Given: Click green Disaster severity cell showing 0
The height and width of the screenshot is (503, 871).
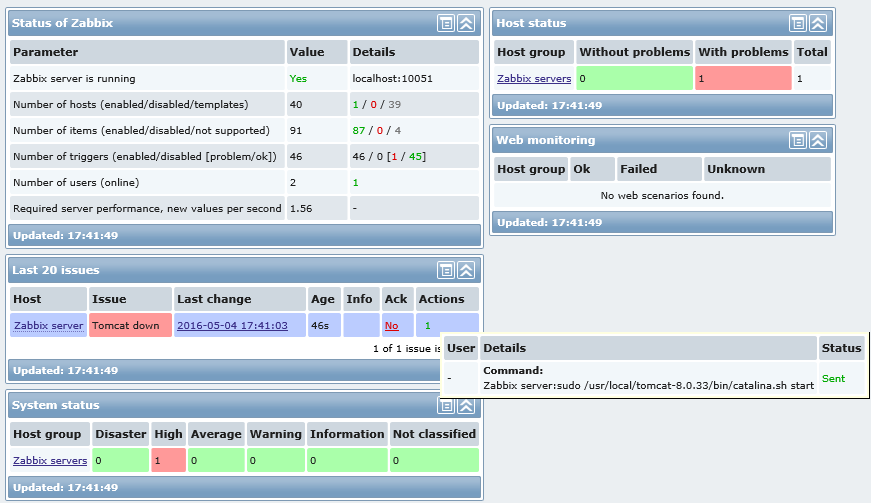Looking at the screenshot, I should 120,460.
